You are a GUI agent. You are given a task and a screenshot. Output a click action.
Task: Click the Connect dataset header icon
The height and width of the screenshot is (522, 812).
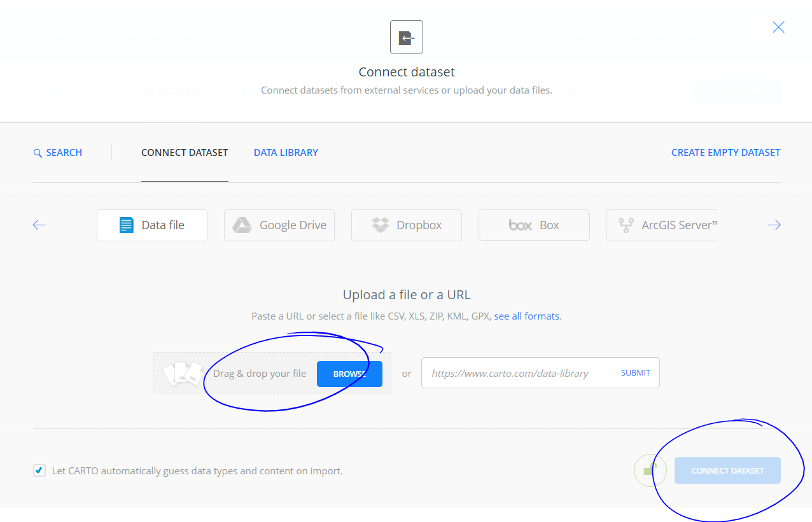(x=407, y=37)
